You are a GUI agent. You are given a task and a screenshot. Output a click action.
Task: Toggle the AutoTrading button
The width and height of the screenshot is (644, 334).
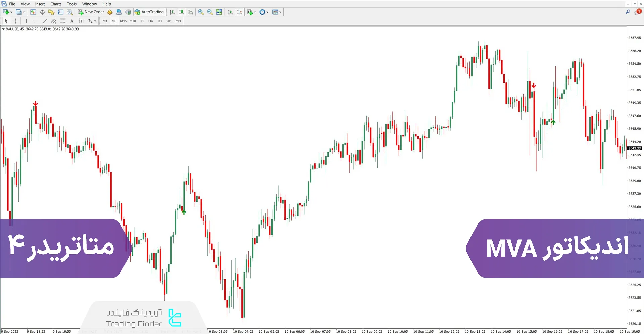pyautogui.click(x=149, y=12)
